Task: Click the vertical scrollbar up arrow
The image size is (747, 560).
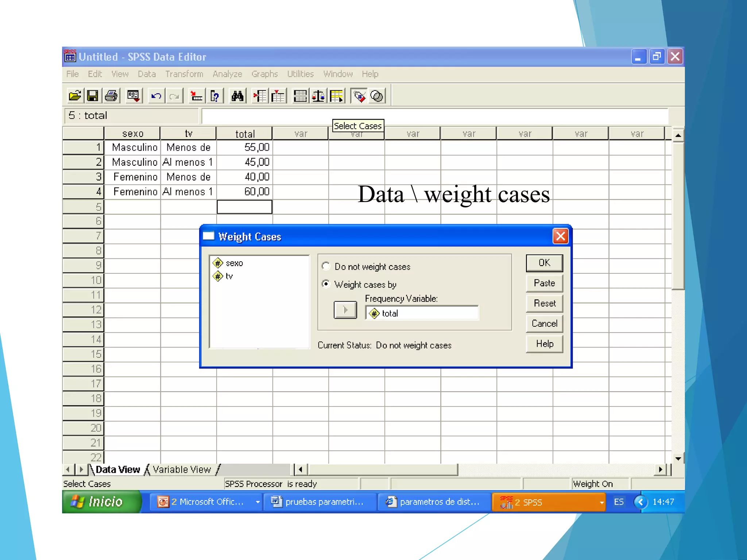Action: [x=678, y=135]
